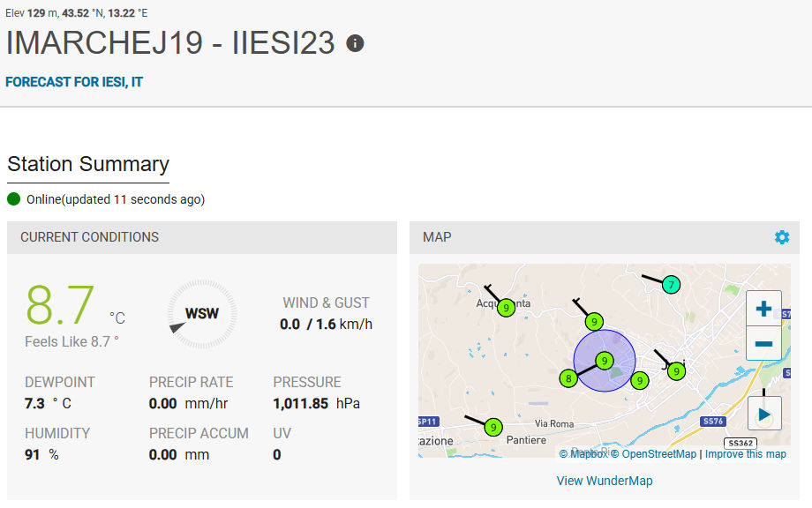Click the green Online status indicator
Viewport: 812px width, 508px height.
click(14, 199)
